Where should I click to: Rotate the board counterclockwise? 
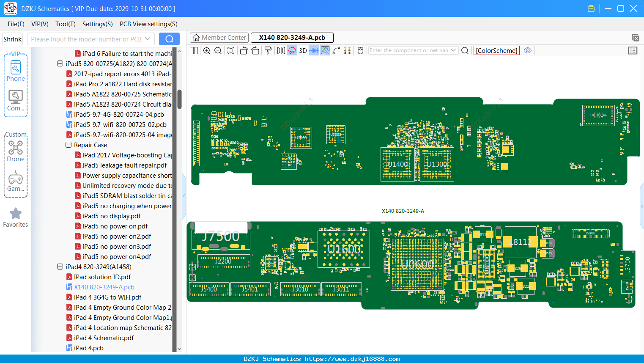(x=244, y=51)
